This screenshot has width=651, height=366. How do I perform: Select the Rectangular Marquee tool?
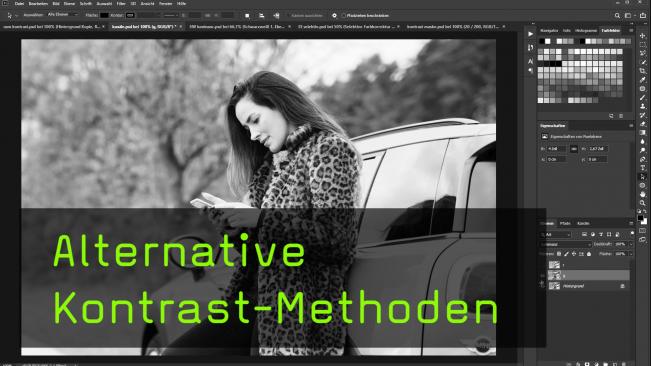[x=643, y=45]
